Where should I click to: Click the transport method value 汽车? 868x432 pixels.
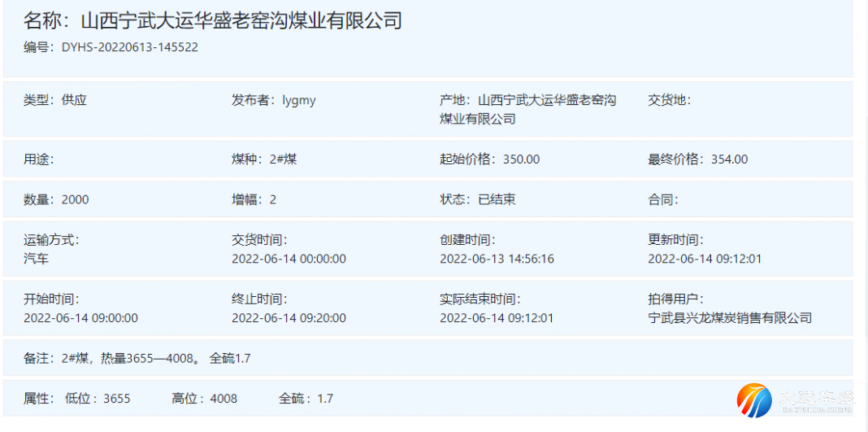(x=36, y=259)
